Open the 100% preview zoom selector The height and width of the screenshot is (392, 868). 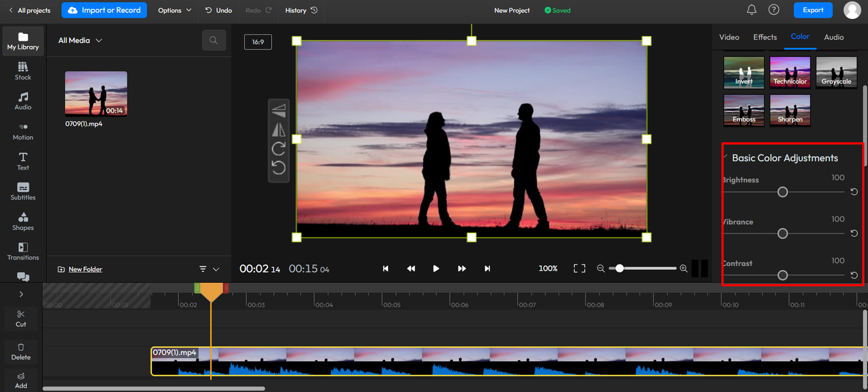point(548,269)
